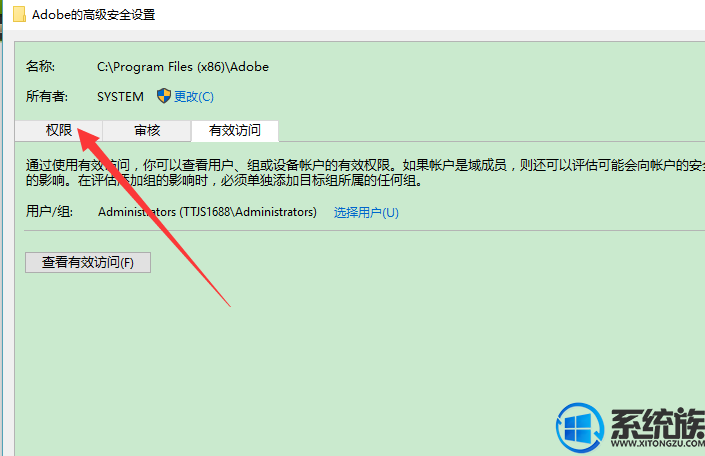Click the 用户/组: label
Image resolution: width=705 pixels, height=456 pixels.
tap(49, 211)
